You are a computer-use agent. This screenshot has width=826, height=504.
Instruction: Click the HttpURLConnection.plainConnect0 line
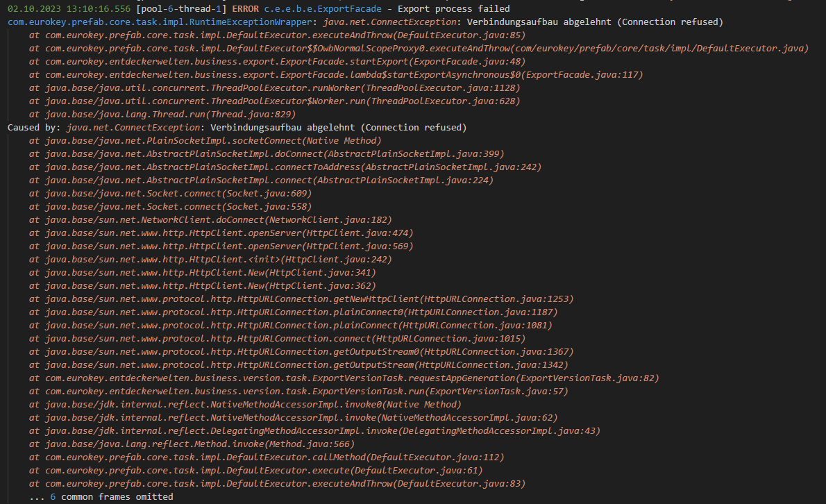click(x=294, y=312)
